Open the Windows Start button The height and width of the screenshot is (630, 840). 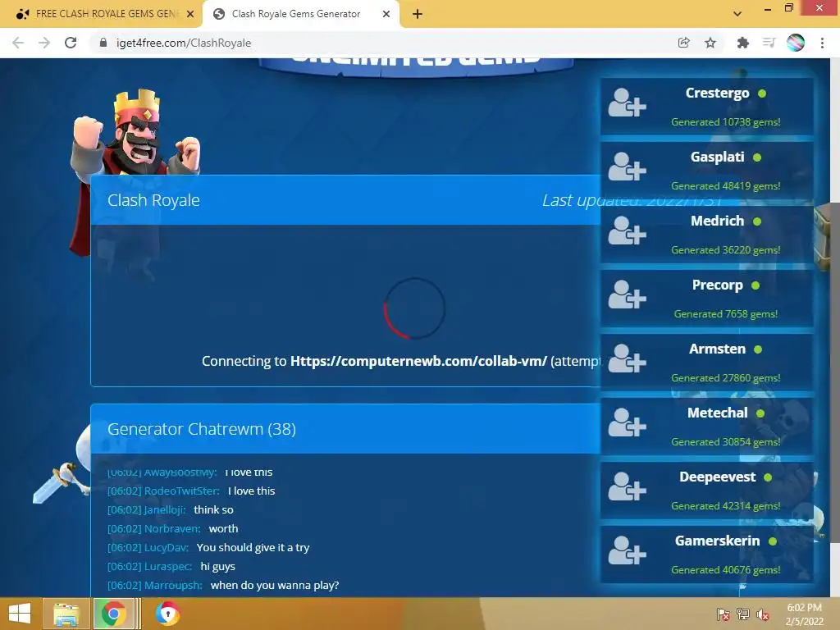[x=20, y=614]
